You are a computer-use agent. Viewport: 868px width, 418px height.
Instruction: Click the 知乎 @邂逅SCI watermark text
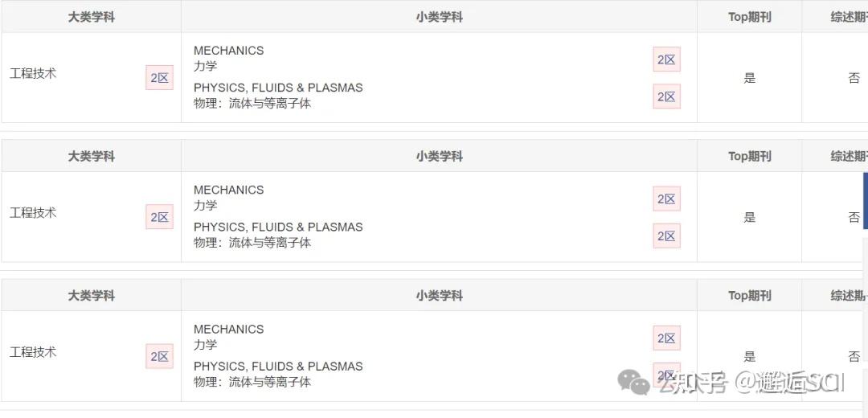point(751,383)
